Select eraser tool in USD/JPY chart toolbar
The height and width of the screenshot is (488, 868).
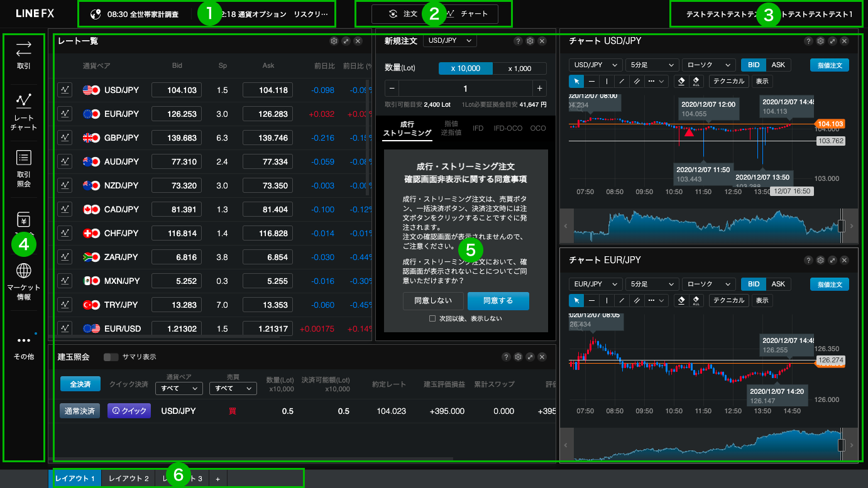coord(680,81)
